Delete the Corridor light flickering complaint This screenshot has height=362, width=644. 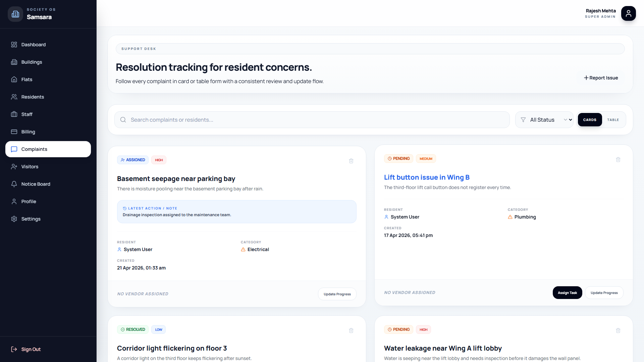(x=351, y=330)
